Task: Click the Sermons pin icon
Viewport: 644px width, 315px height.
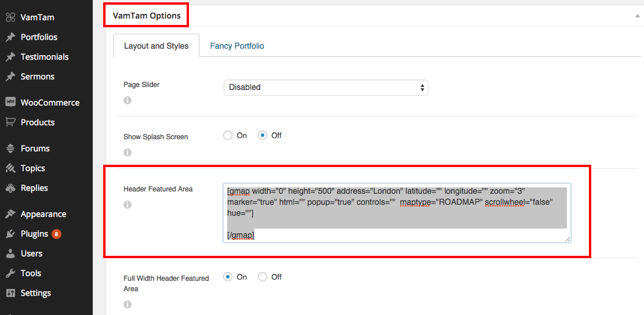Action: pyautogui.click(x=10, y=77)
